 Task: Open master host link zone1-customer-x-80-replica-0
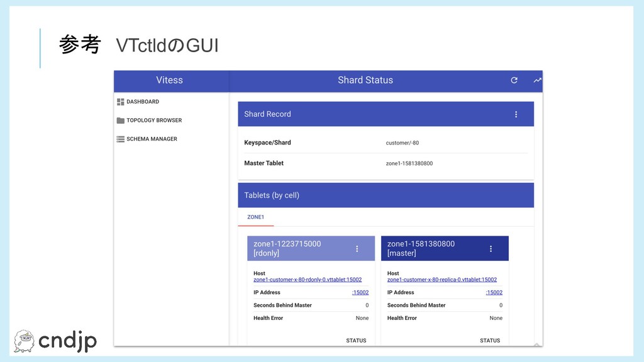(442, 280)
